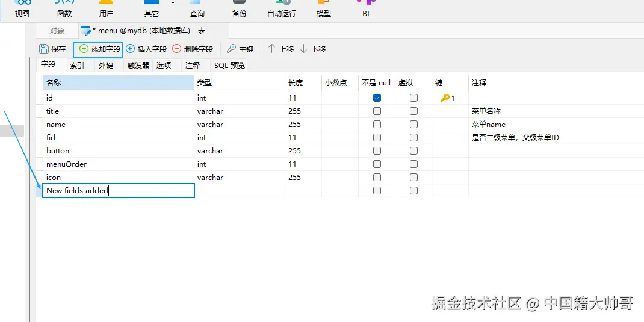Open the 模型 model toolbar item

324,9
